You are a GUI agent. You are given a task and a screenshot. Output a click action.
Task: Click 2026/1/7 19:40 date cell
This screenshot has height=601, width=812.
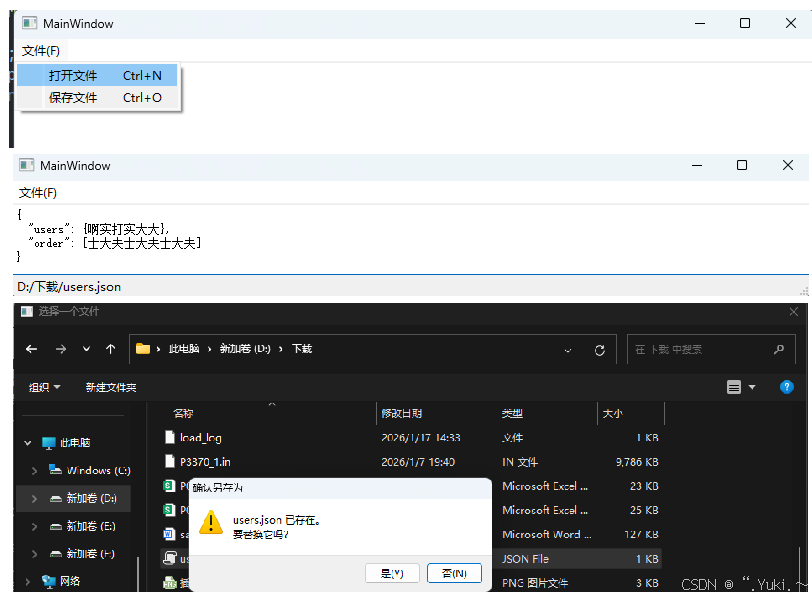(418, 462)
